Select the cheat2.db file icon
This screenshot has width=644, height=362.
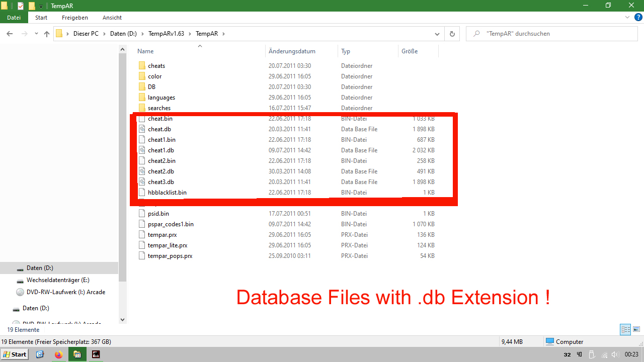pos(142,171)
